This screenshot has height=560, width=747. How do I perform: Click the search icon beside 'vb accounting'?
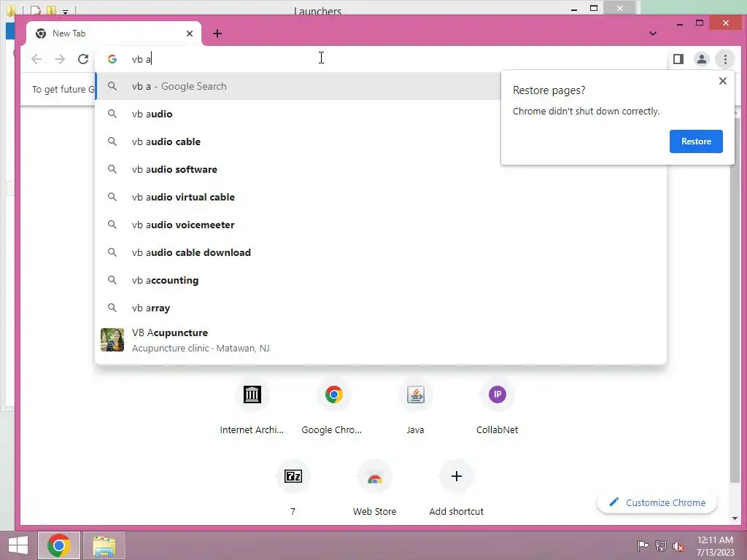coord(112,280)
